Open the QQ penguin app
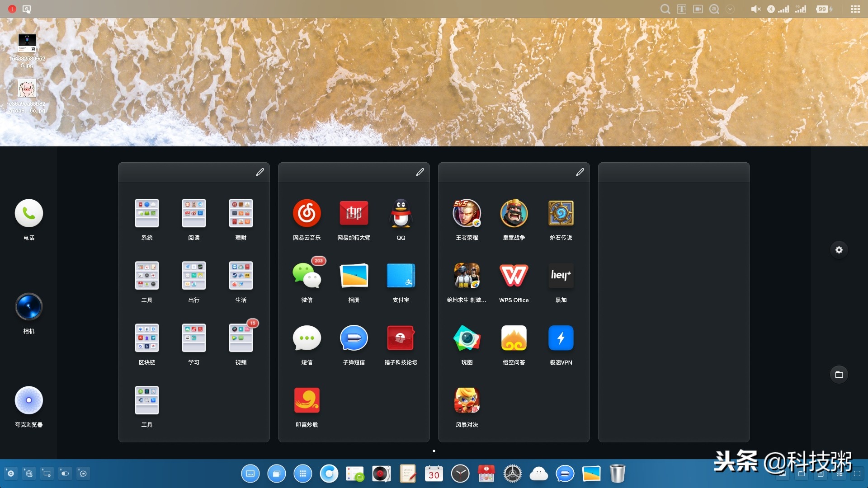 click(401, 213)
